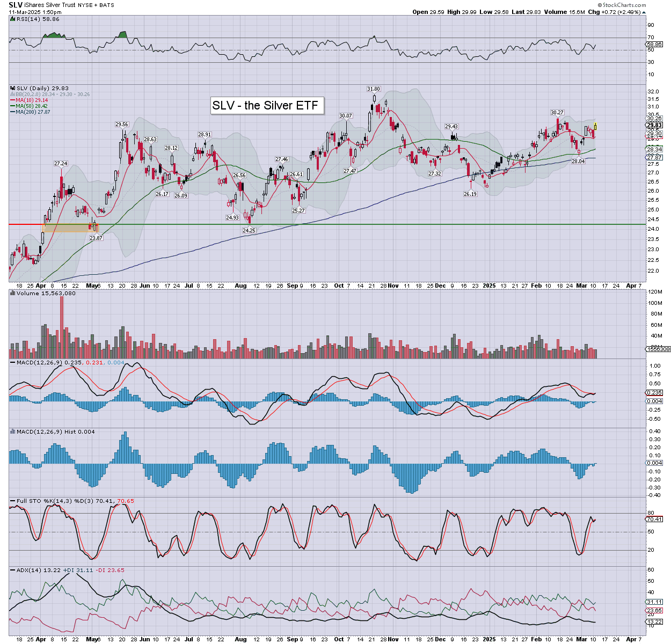Screen dimensions: 671x644
Task: Click the 29.83 current price axis tag
Action: (x=654, y=125)
